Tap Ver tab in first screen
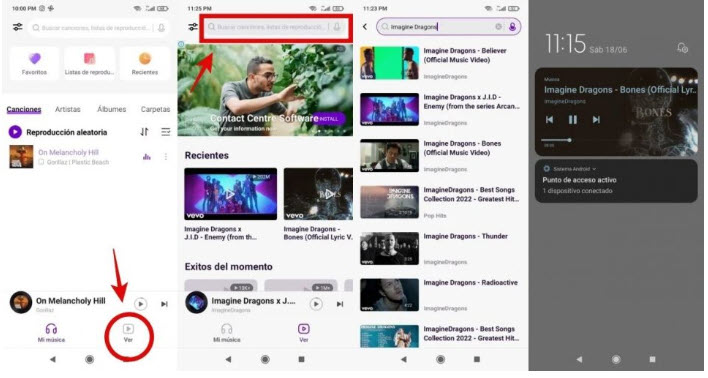The width and height of the screenshot is (708, 378). click(129, 333)
